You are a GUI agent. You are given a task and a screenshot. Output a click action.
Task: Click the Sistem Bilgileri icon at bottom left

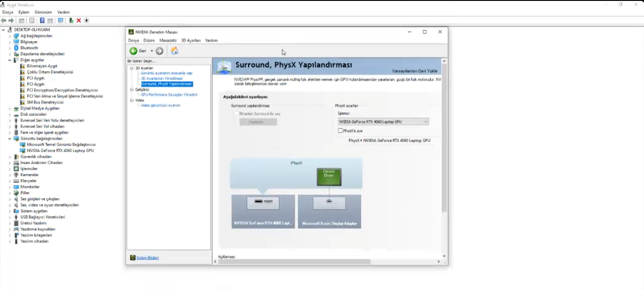[133, 257]
